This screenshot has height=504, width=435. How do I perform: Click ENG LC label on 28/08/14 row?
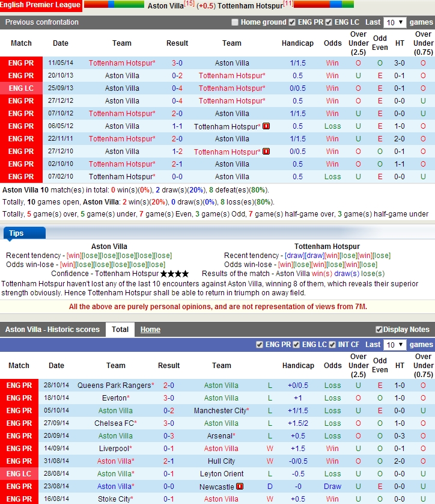[x=19, y=474]
